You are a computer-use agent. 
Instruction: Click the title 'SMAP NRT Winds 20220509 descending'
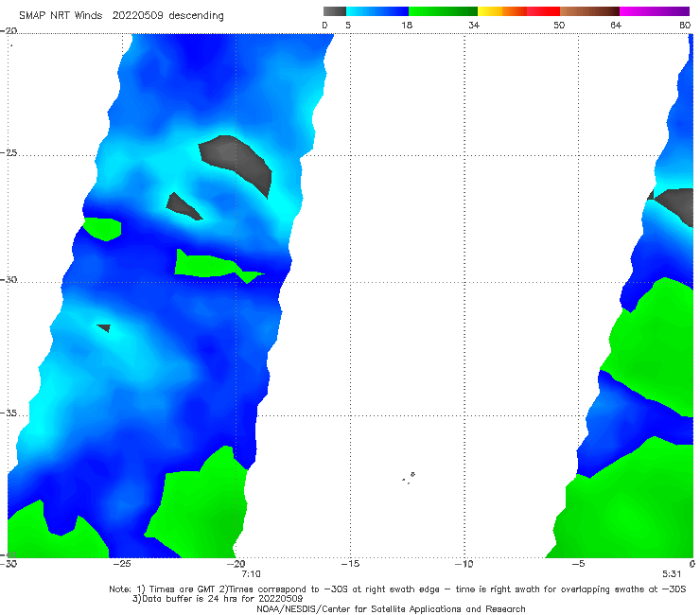(x=121, y=16)
